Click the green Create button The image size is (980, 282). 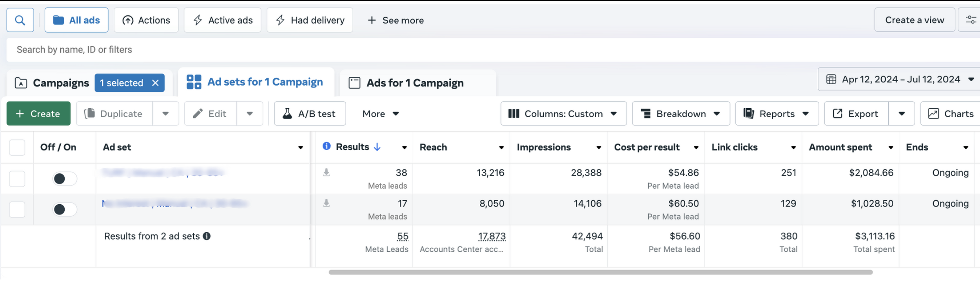click(38, 114)
